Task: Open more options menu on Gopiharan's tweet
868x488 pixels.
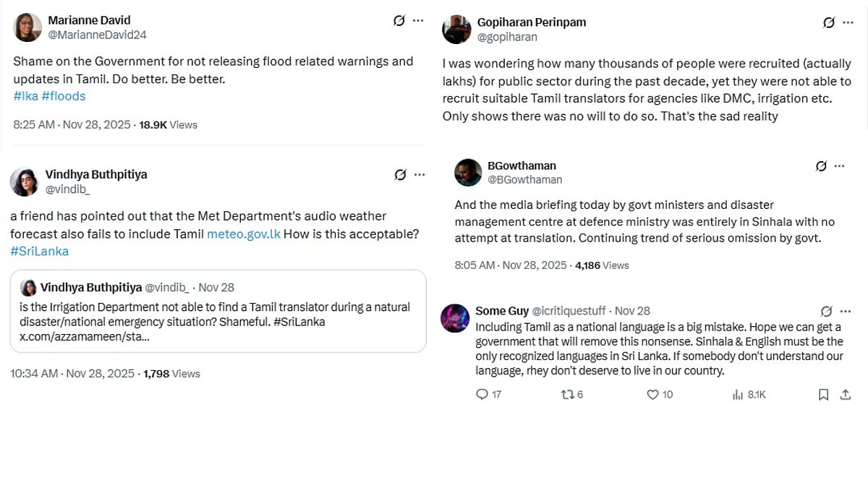Action: tap(848, 22)
